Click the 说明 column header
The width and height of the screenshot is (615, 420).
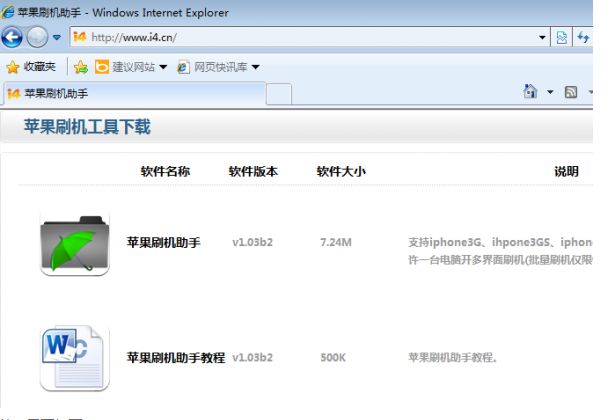(x=566, y=171)
